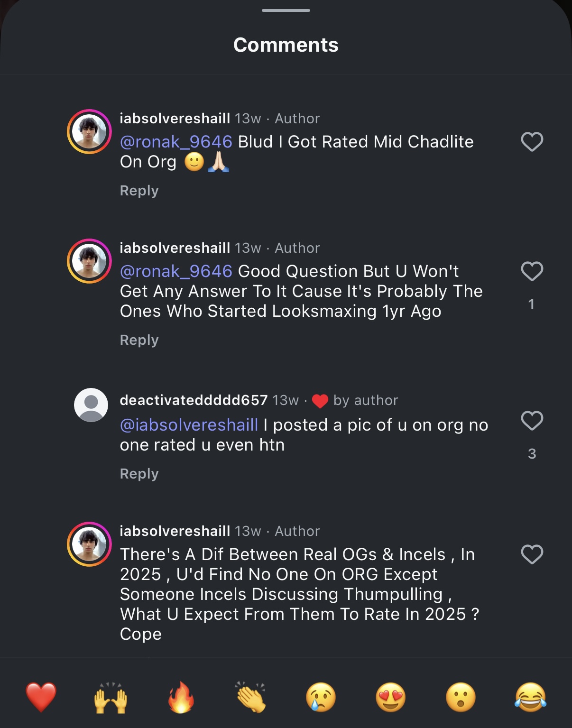This screenshot has height=728, width=572.
Task: Open author's story avatar on top comment
Action: point(89,131)
